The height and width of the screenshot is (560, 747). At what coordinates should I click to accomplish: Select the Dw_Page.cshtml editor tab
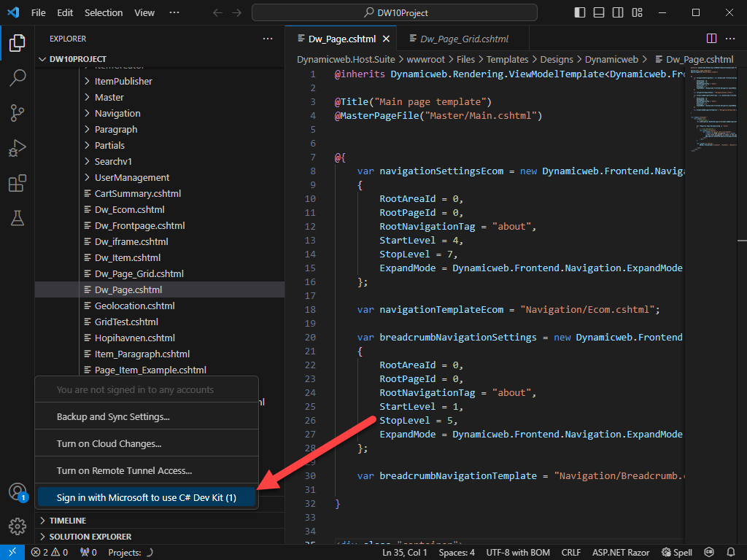point(342,39)
